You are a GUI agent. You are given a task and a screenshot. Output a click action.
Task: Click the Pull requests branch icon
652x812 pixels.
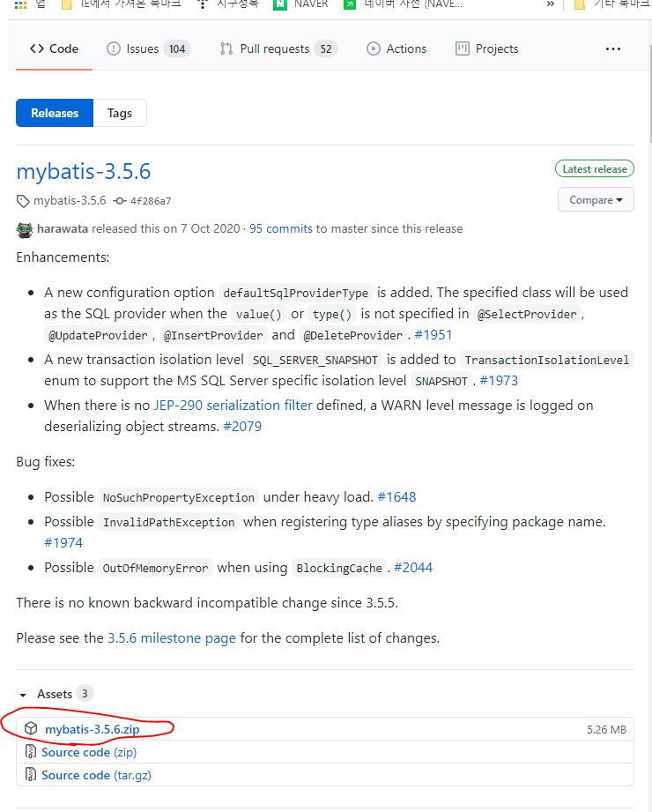(x=226, y=48)
